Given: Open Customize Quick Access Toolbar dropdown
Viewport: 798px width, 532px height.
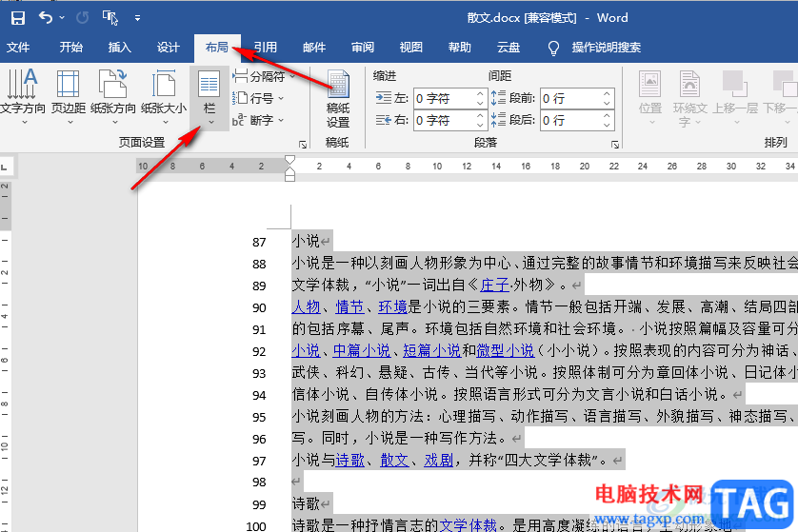Looking at the screenshot, I should coord(137,18).
